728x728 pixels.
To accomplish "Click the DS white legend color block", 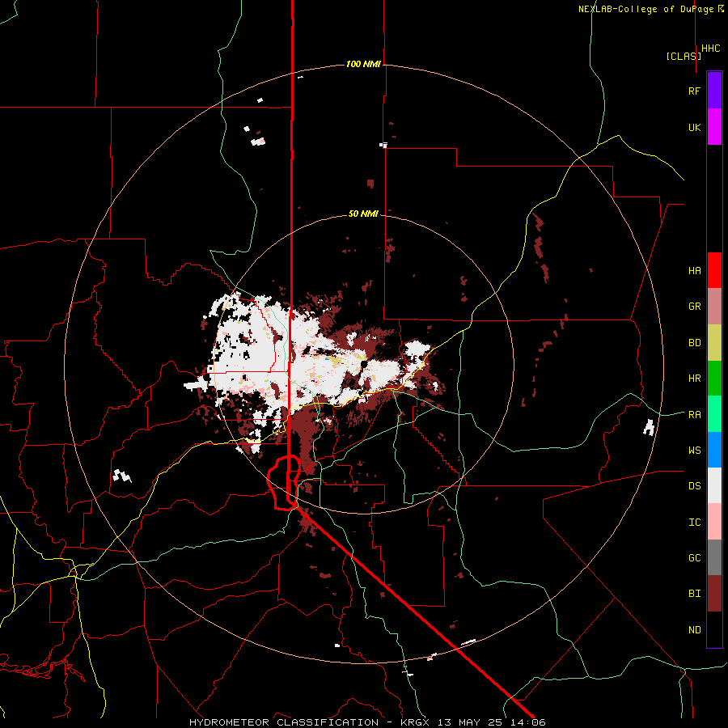I will tap(714, 485).
